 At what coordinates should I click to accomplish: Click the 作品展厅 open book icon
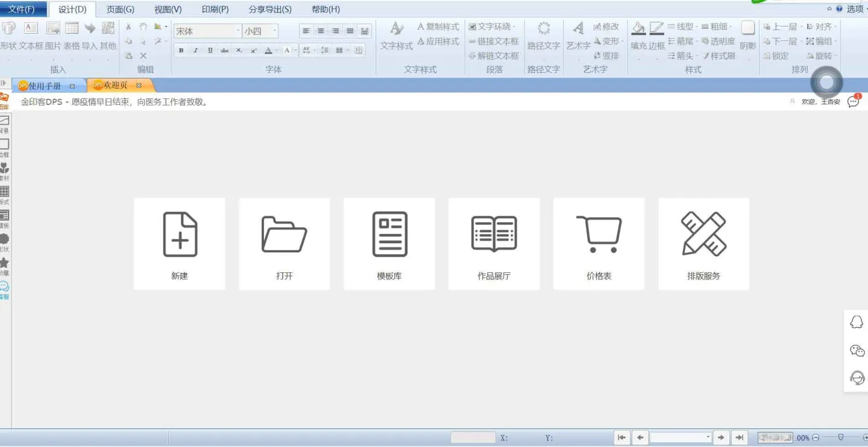coord(494,234)
